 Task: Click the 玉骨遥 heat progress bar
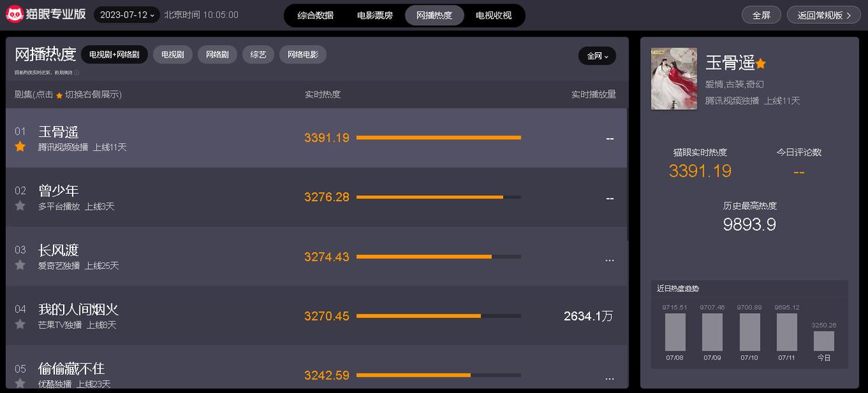click(x=439, y=138)
